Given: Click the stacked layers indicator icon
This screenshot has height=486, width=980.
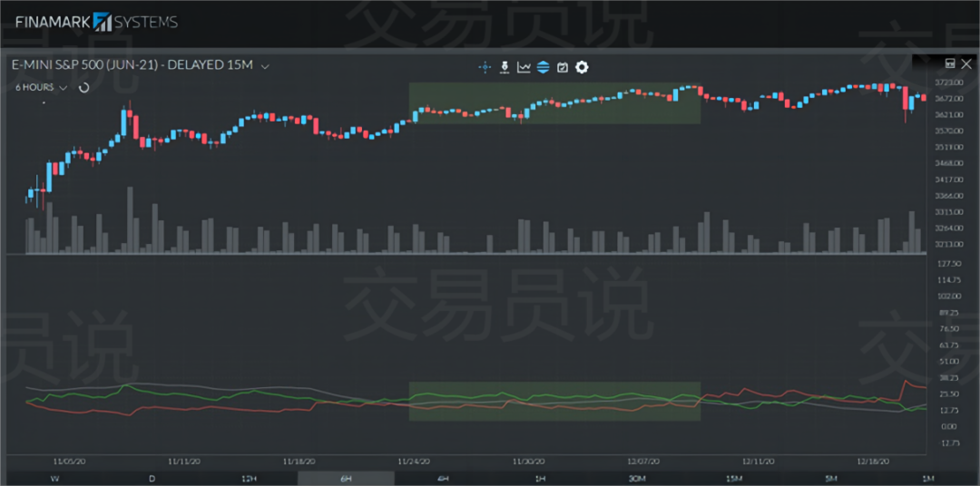Looking at the screenshot, I should (543, 67).
